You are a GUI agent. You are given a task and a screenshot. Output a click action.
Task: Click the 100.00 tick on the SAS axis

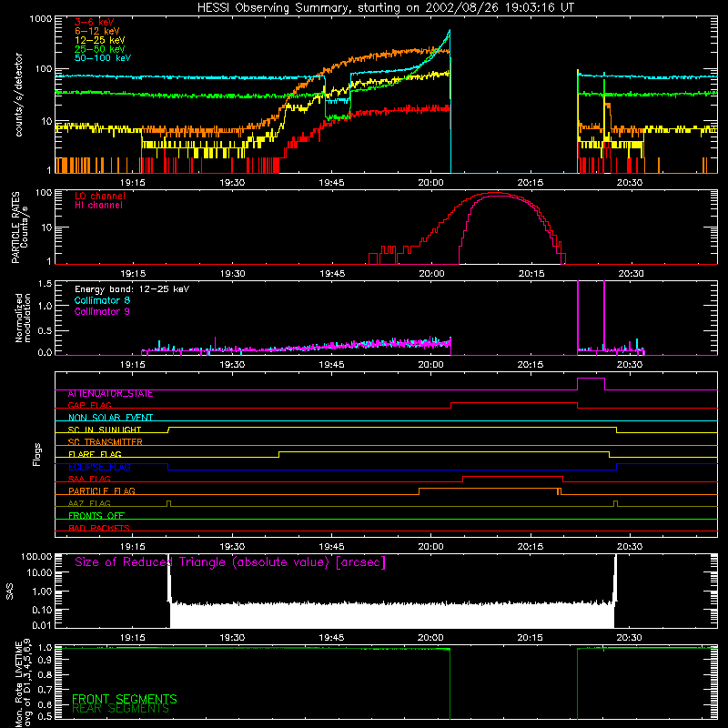point(36,556)
